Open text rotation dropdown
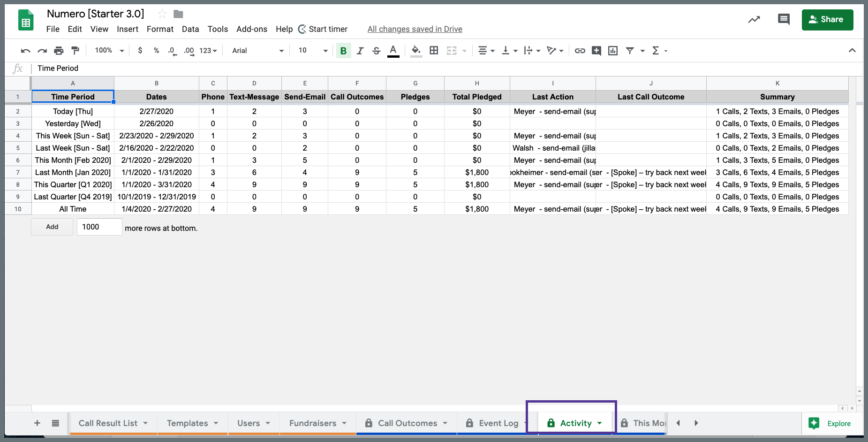This screenshot has width=868, height=442. pos(555,51)
